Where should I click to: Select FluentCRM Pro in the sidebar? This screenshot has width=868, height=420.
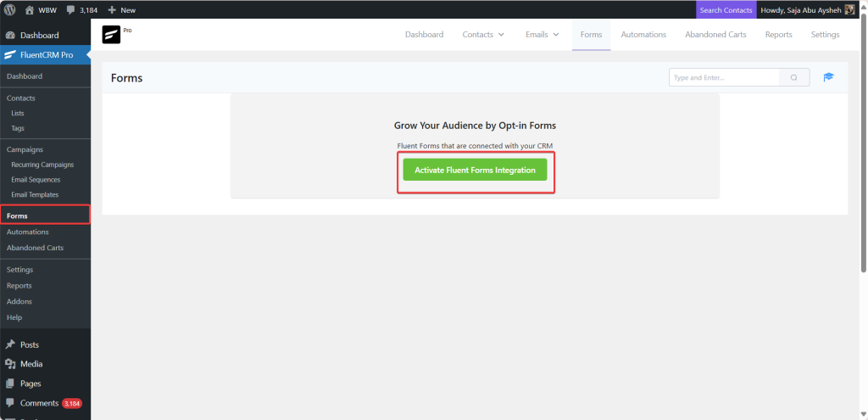[46, 55]
